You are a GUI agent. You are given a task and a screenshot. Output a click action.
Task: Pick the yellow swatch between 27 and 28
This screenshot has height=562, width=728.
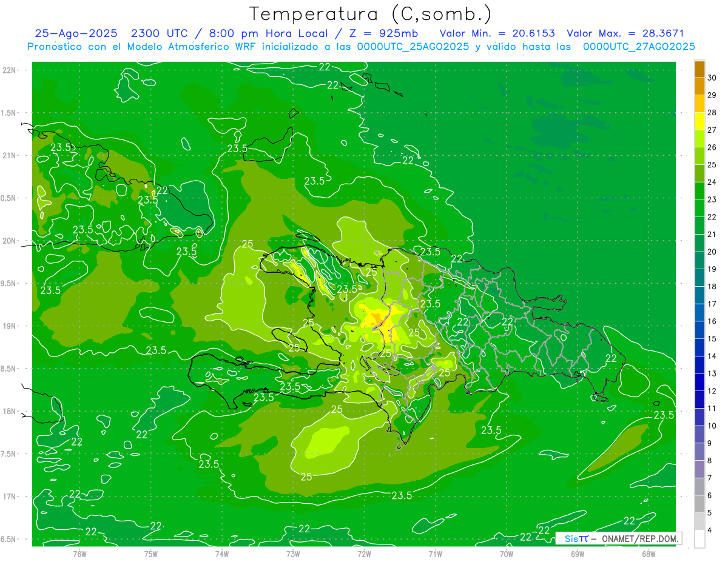pyautogui.click(x=699, y=121)
